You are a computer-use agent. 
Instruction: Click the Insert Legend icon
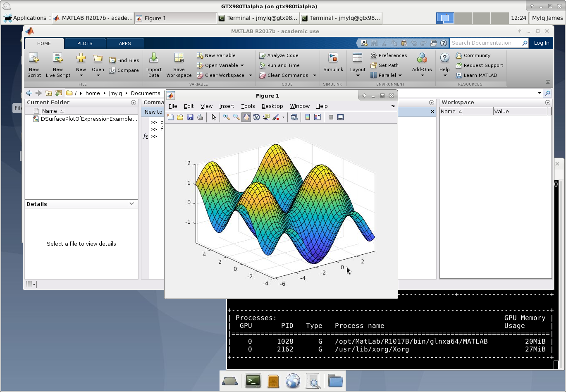pos(317,117)
